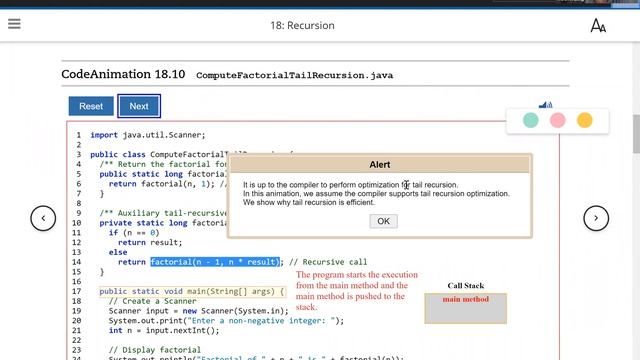Select the pink color circle
This screenshot has height=360, width=640.
click(558, 120)
